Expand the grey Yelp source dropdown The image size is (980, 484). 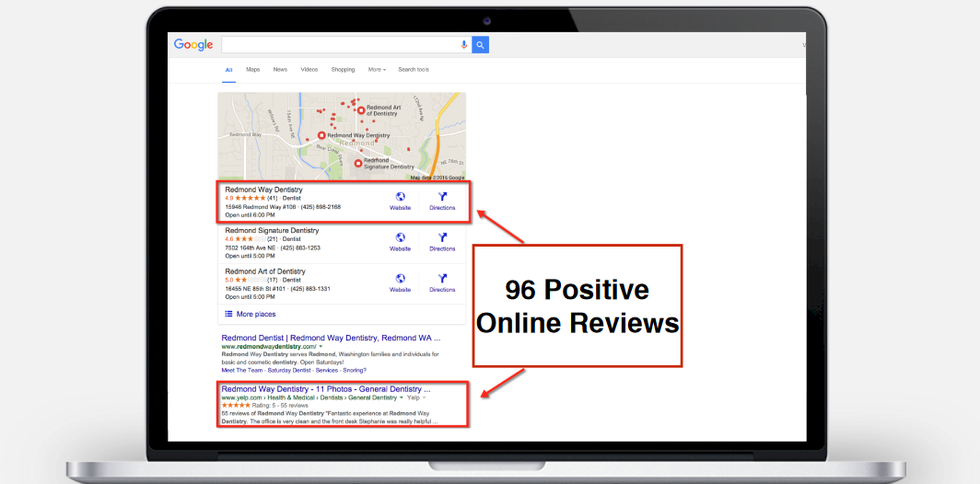point(416,398)
